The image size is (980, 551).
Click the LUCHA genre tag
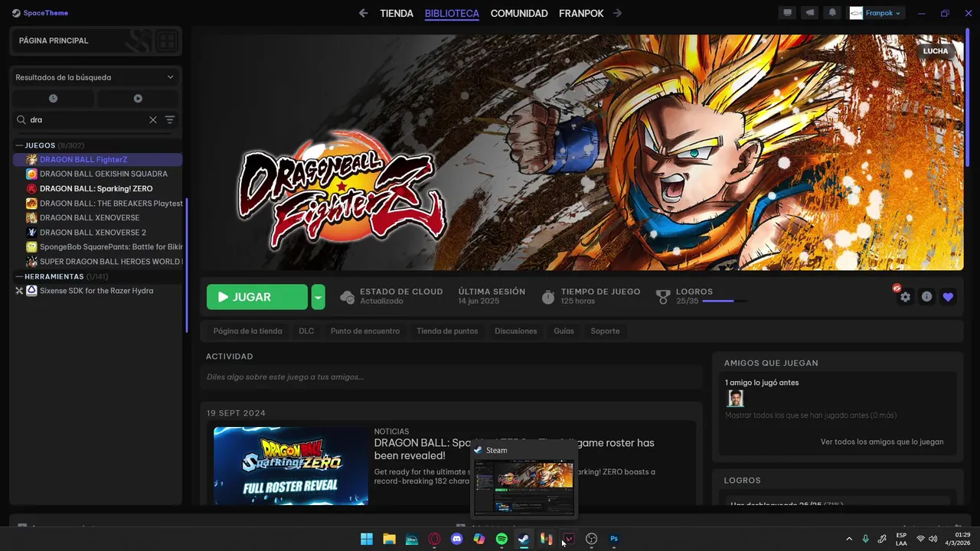click(x=936, y=51)
